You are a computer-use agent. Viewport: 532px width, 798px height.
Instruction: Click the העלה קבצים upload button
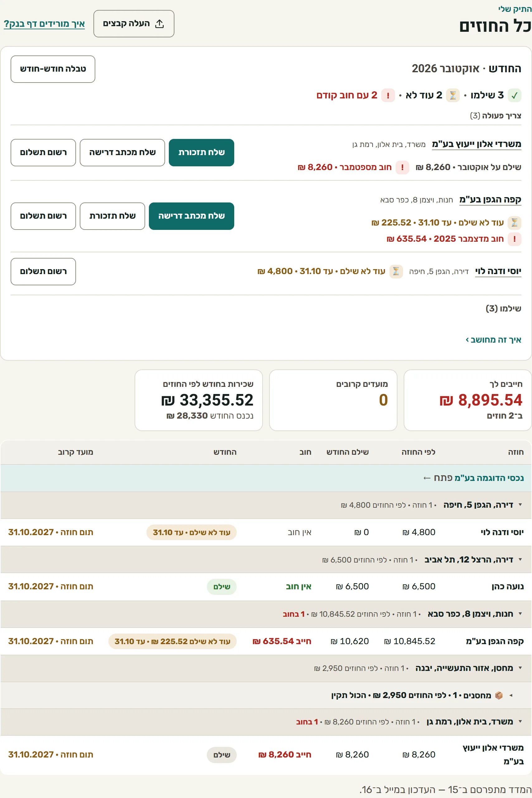[134, 24]
